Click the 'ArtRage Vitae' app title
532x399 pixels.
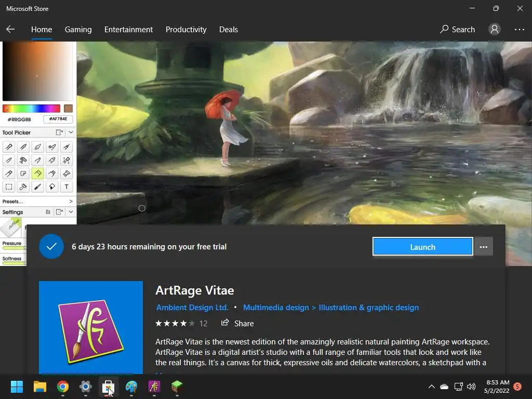point(195,290)
